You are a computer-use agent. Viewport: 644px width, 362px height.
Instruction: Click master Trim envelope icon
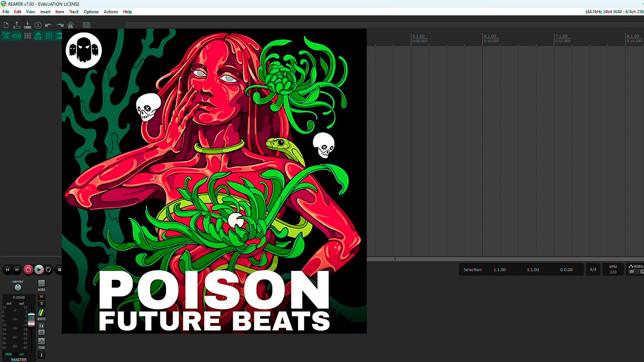click(41, 341)
